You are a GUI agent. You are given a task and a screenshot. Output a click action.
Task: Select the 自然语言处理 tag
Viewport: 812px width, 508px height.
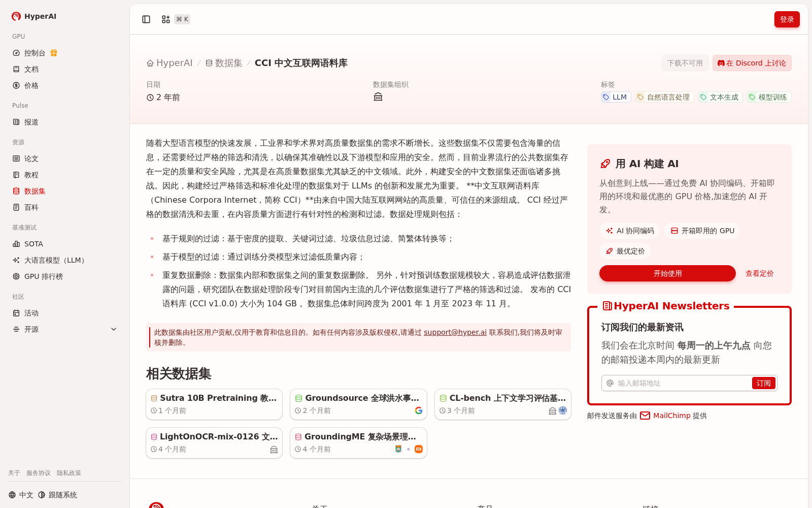(x=664, y=97)
